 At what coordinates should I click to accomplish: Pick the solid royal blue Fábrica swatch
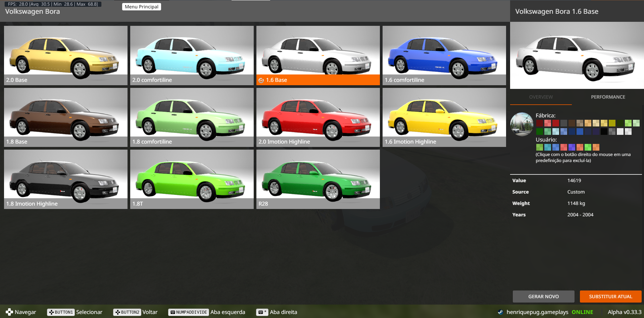[580, 131]
